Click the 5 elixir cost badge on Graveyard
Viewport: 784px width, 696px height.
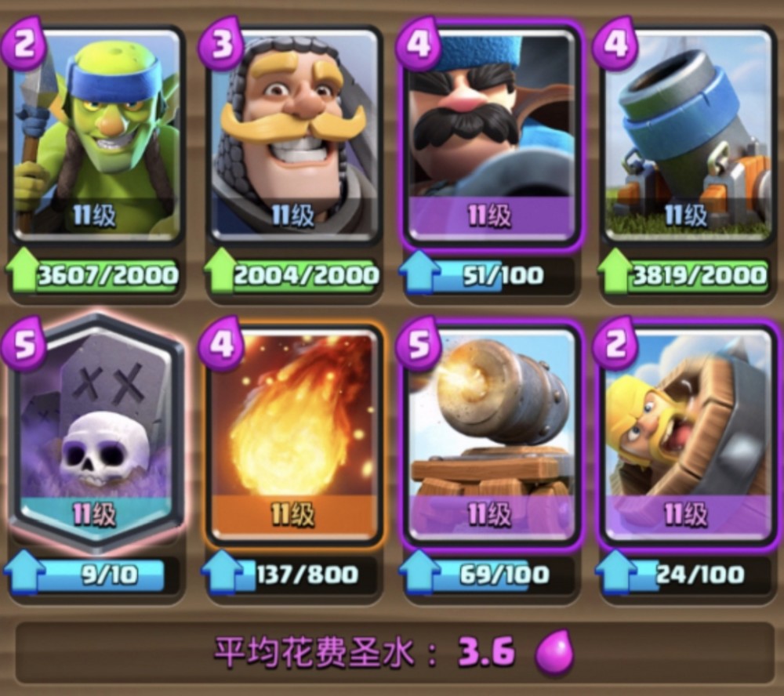24,344
